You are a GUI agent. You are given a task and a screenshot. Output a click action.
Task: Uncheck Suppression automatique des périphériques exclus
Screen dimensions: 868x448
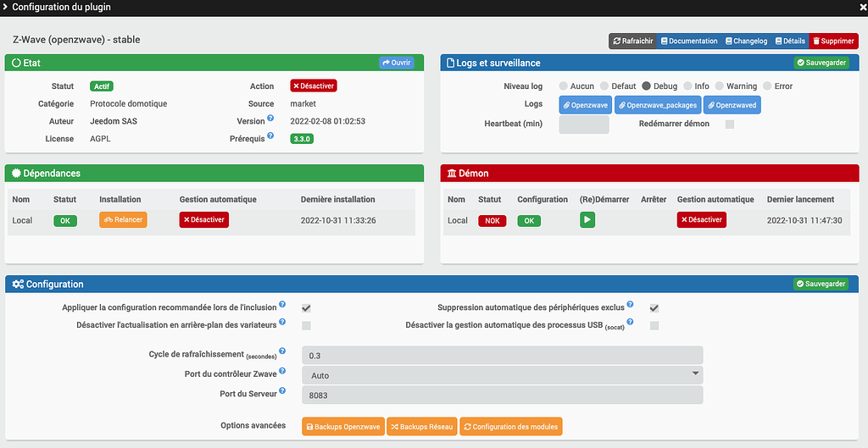654,308
